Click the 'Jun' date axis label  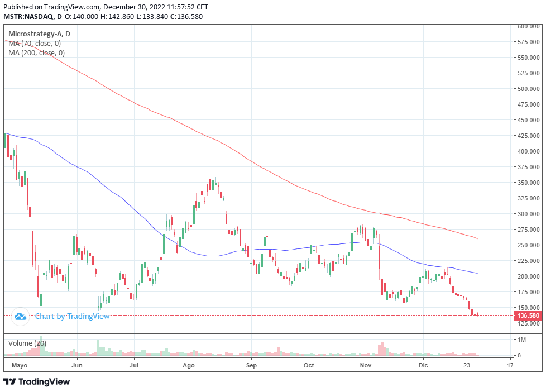point(77,365)
